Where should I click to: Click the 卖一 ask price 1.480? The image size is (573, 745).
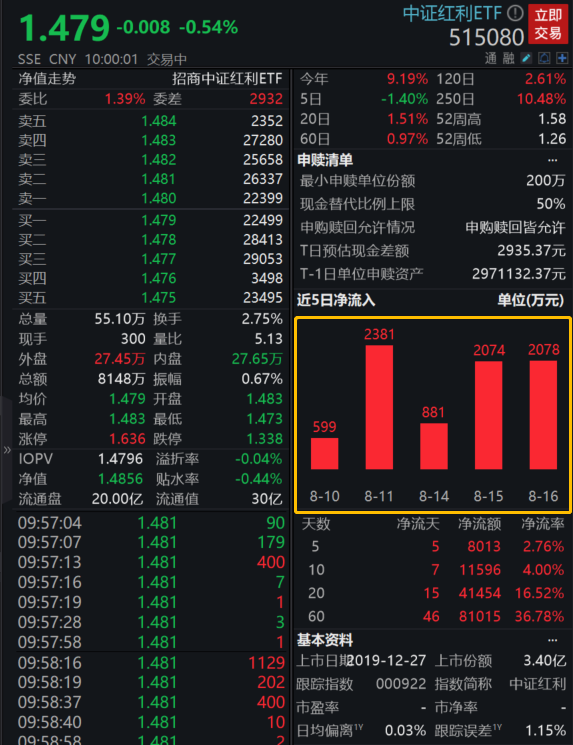[159, 198]
